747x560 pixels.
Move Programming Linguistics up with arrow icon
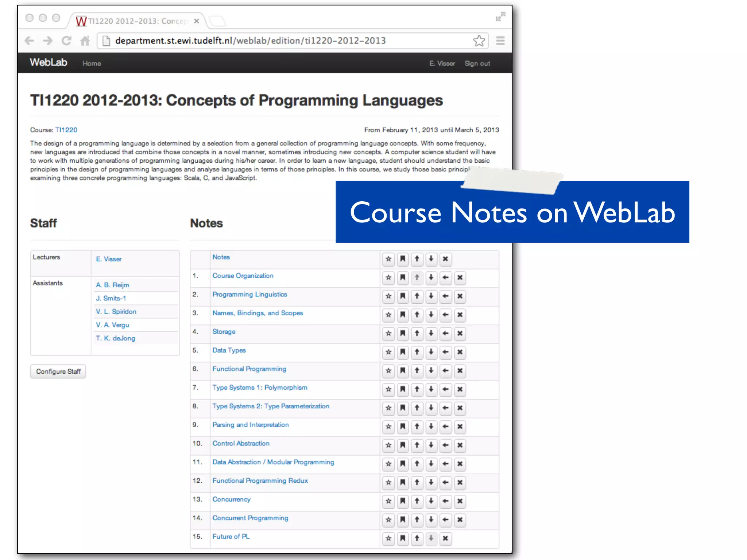[x=417, y=296]
